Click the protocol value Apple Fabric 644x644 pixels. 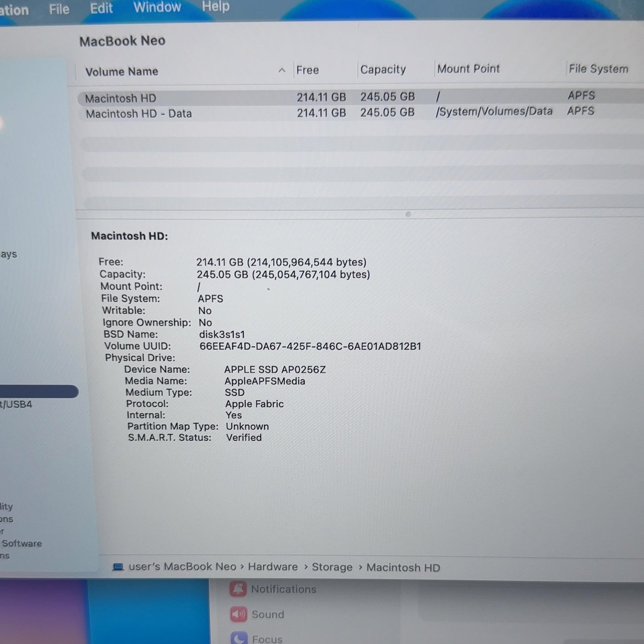coord(254,404)
